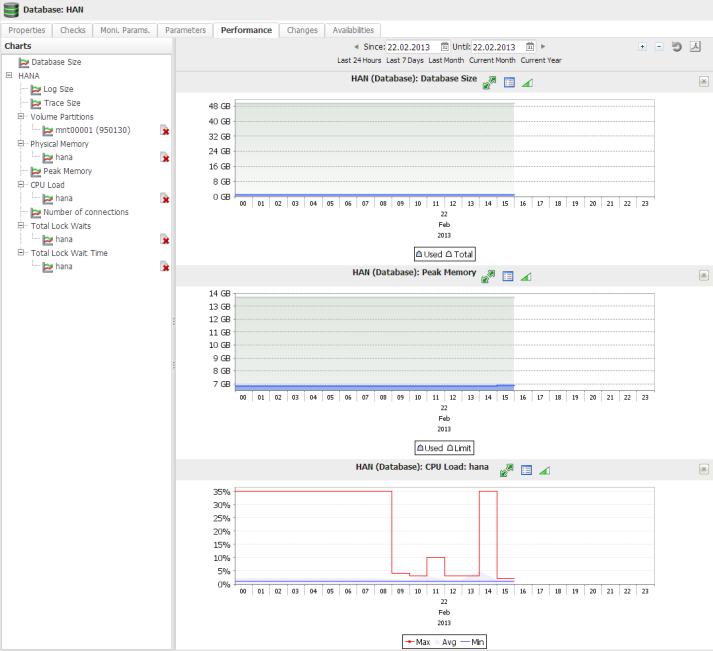Show table view for Peak Memory chart
The height and width of the screenshot is (651, 713).
(508, 276)
